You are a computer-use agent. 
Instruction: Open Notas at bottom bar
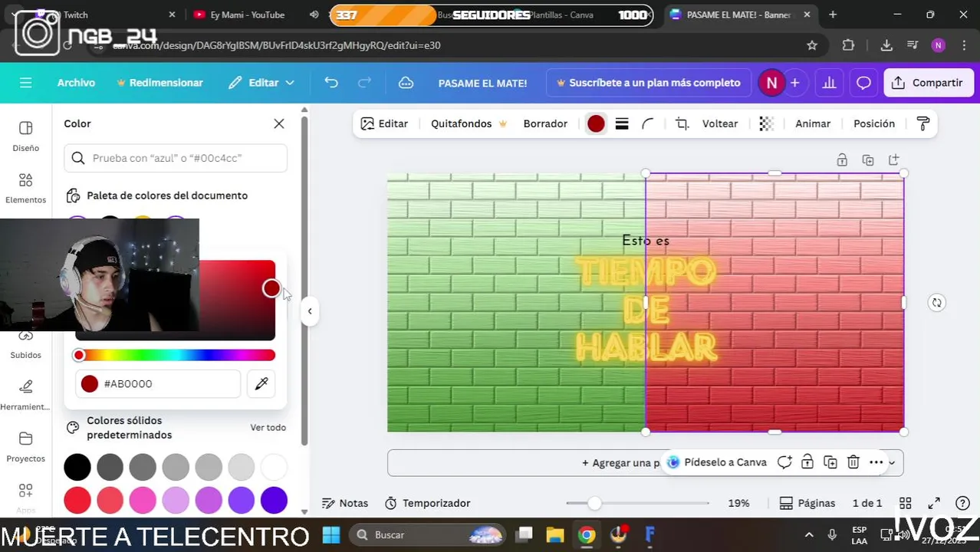(x=345, y=503)
